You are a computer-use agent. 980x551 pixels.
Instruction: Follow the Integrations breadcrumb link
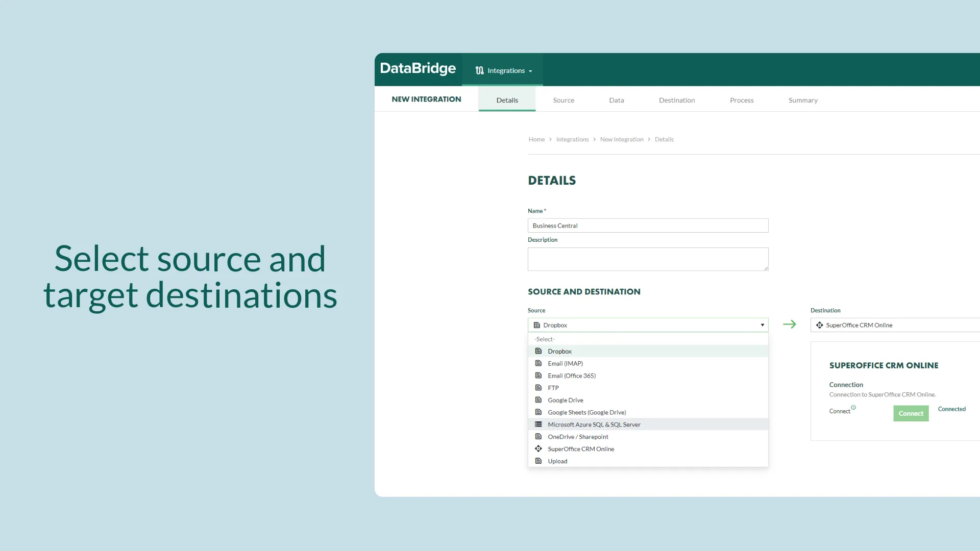click(572, 139)
